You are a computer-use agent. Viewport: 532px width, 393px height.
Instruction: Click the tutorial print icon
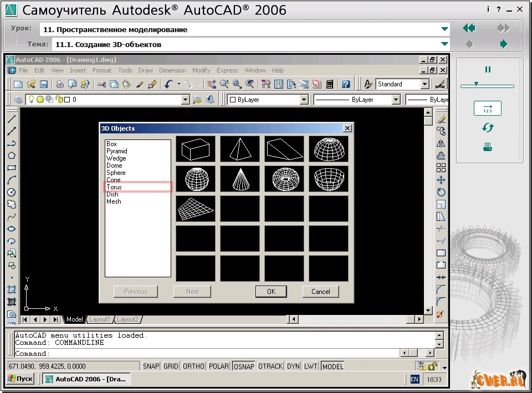[488, 147]
